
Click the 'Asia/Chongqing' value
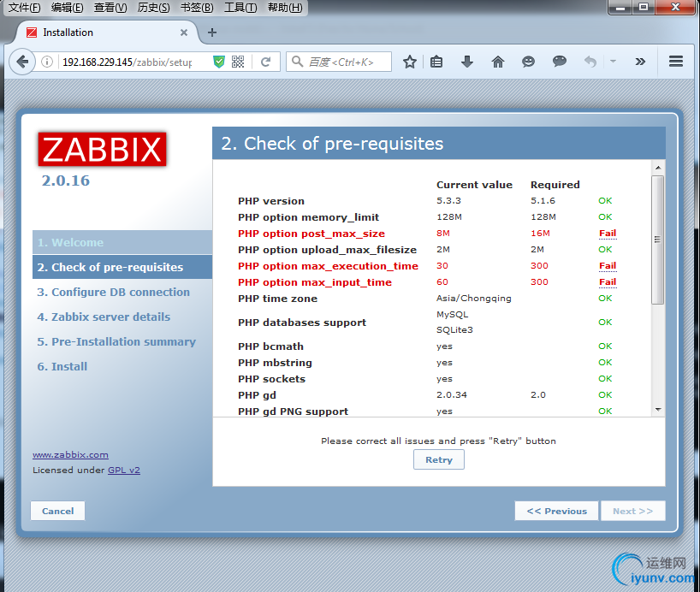(x=474, y=299)
